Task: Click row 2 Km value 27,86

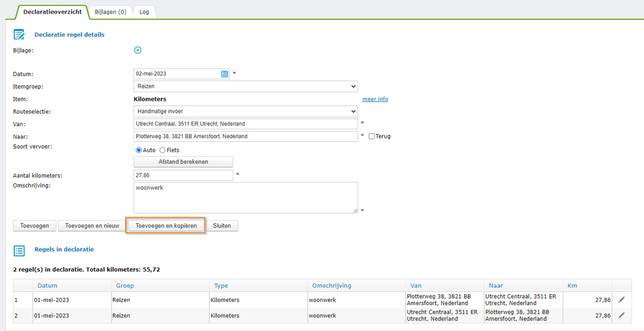Action: click(x=603, y=316)
